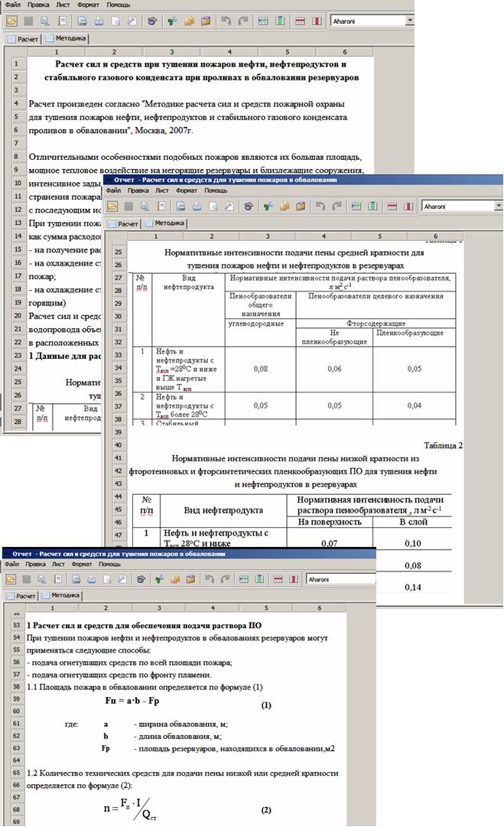
Task: Click graduation cap icon in middle window toolbar
Action: click(x=249, y=207)
